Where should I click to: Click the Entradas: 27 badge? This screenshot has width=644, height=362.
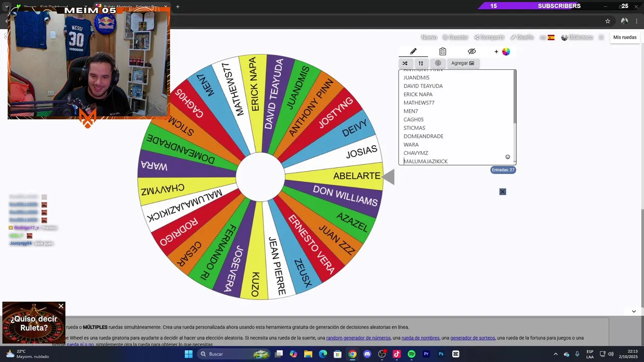pos(503,170)
